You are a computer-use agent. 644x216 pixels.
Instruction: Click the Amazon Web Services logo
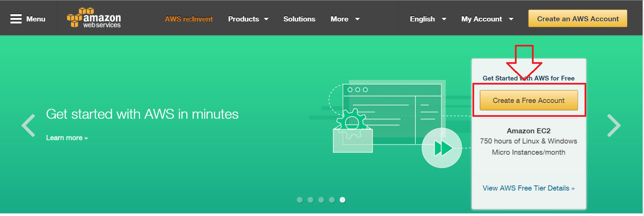click(x=94, y=18)
